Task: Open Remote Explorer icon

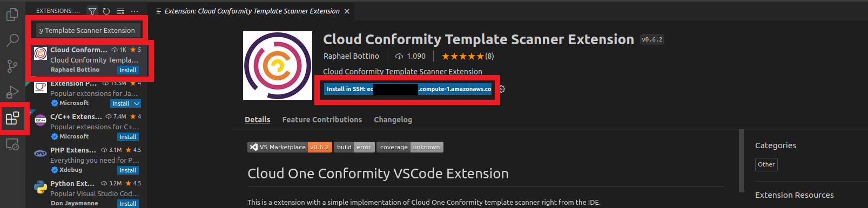Action: 12,144
